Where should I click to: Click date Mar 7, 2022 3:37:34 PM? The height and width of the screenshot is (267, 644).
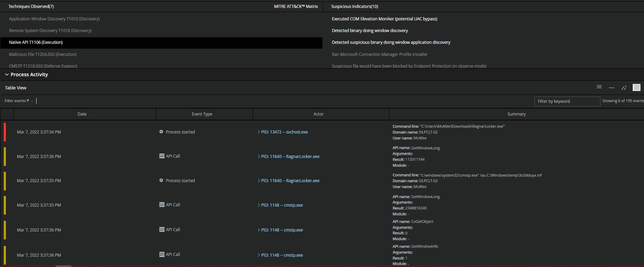click(39, 132)
